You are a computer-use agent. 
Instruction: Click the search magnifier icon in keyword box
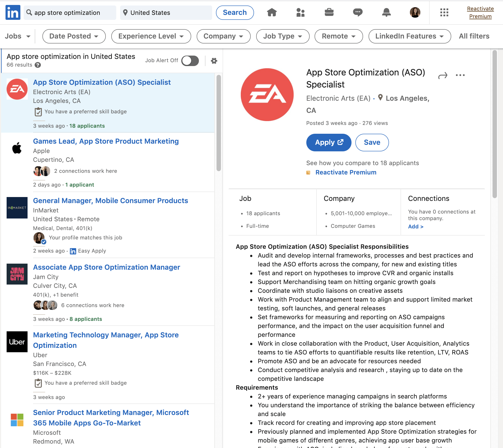click(29, 12)
